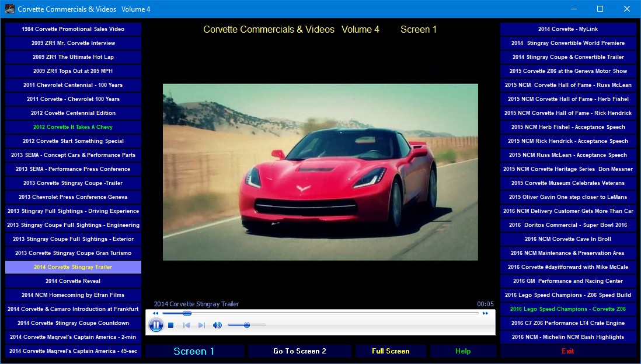
Task: Play 2009 ZR1 Tops Out at 205 MPH
Action: coord(73,71)
